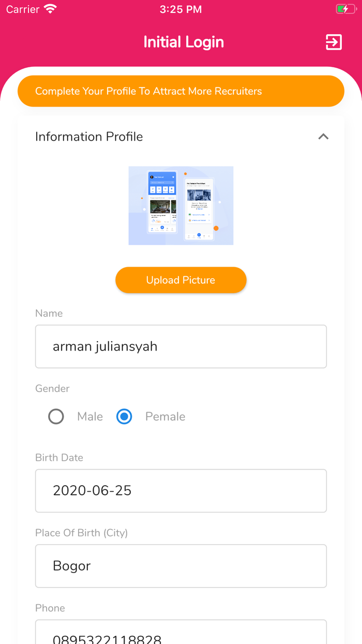The image size is (362, 644).
Task: Tap the time display showing 3:25 PM
Action: 180,8
